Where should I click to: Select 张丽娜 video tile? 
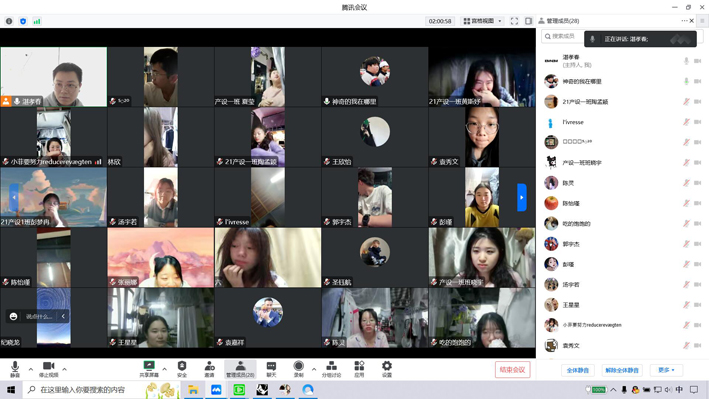click(161, 257)
